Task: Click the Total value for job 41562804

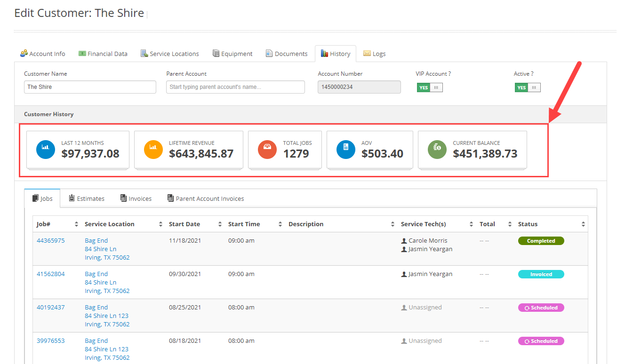Action: point(484,274)
